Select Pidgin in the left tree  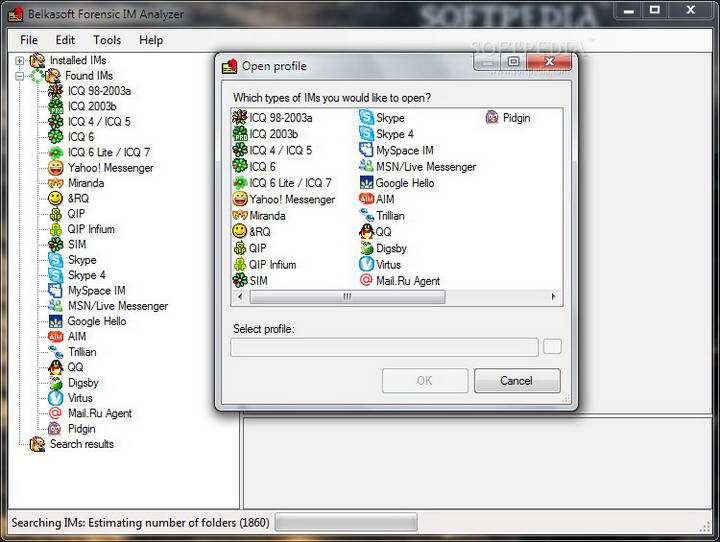pyautogui.click(x=82, y=429)
